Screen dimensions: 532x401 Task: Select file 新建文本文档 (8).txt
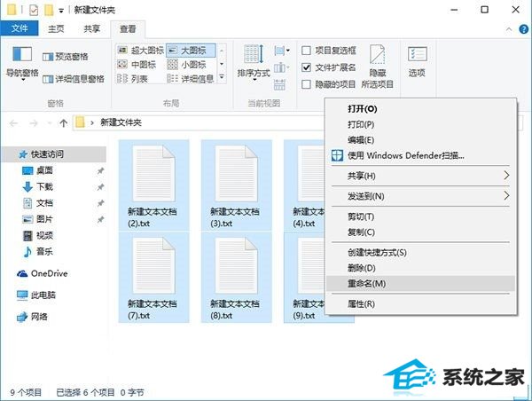pos(237,277)
